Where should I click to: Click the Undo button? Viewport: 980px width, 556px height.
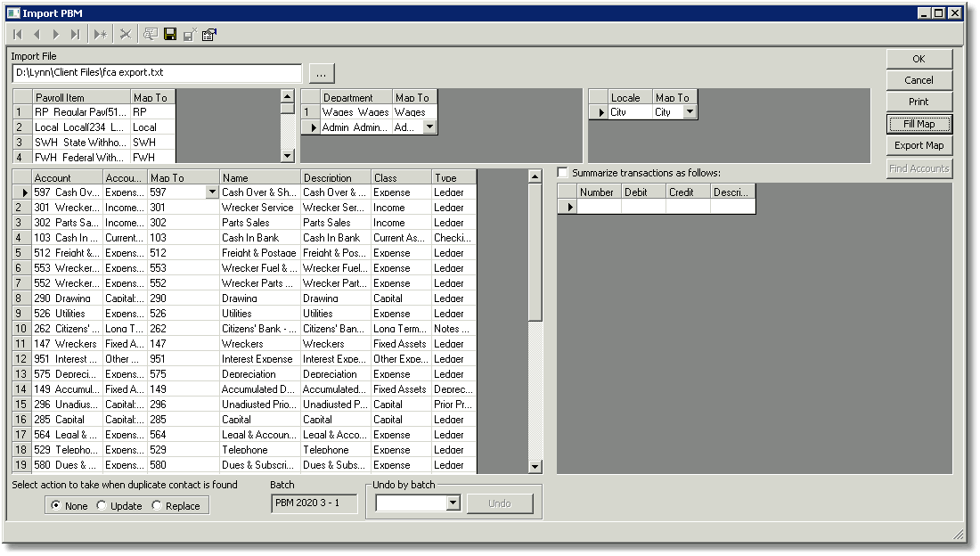coord(500,503)
